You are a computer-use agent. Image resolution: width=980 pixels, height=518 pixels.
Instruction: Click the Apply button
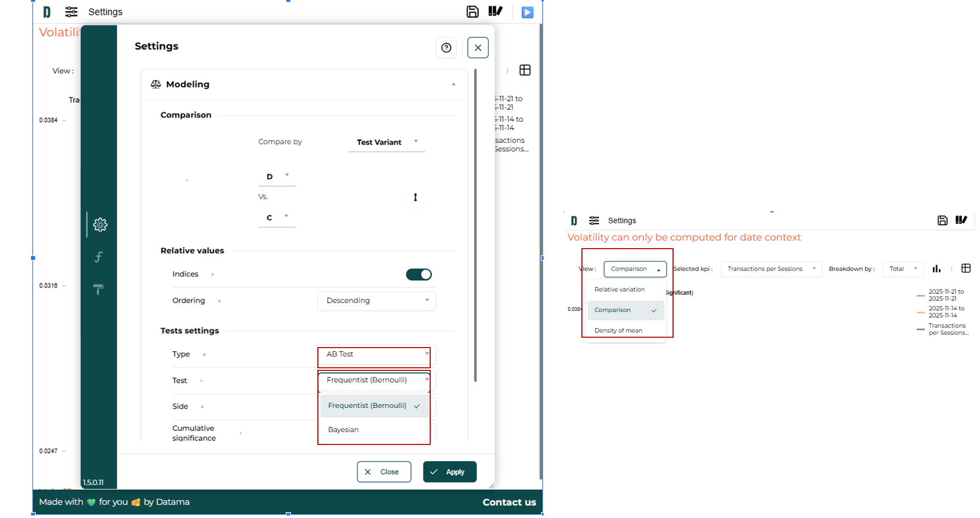pos(449,472)
